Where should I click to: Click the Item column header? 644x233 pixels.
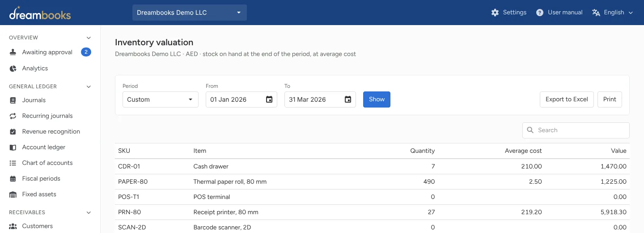click(x=199, y=151)
